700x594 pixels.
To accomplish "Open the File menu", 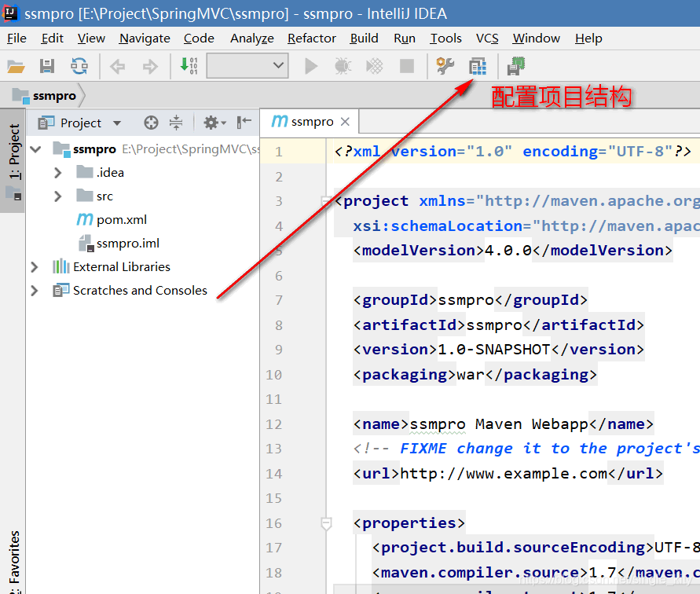I will pos(16,38).
